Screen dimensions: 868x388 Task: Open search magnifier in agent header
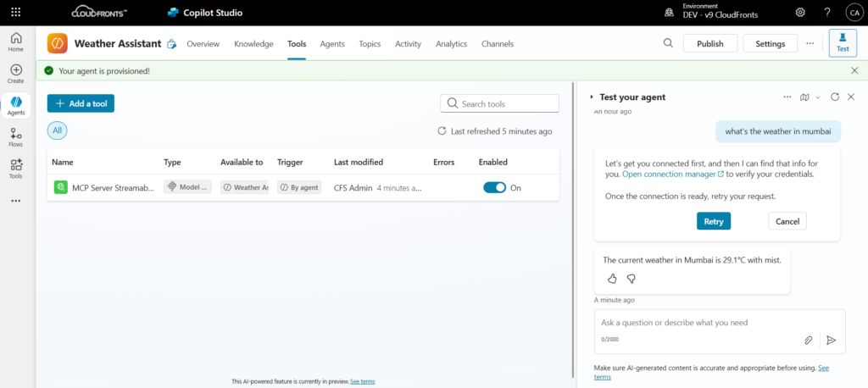pos(668,43)
